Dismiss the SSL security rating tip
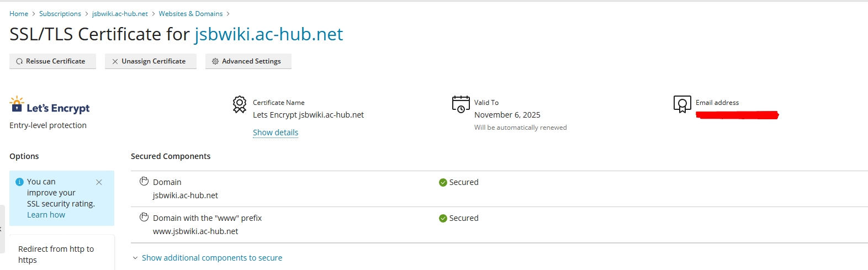Viewport: 868px width, 270px height. [99, 182]
